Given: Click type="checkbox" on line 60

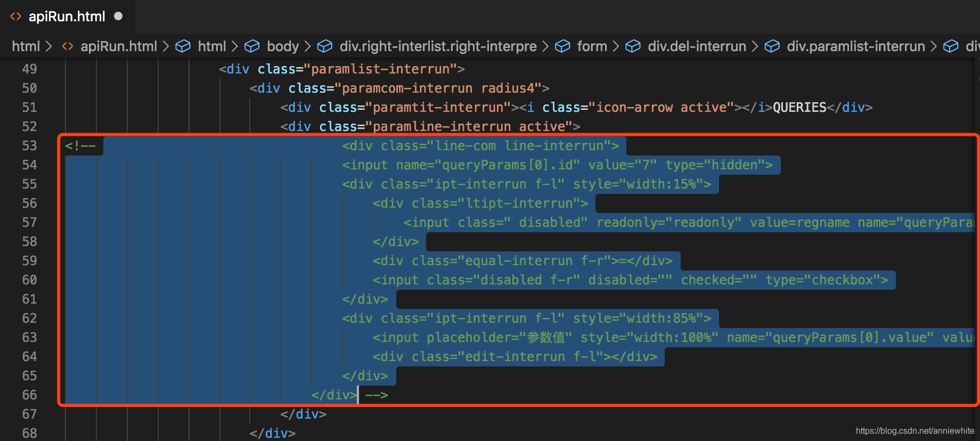Looking at the screenshot, I should click(x=822, y=280).
